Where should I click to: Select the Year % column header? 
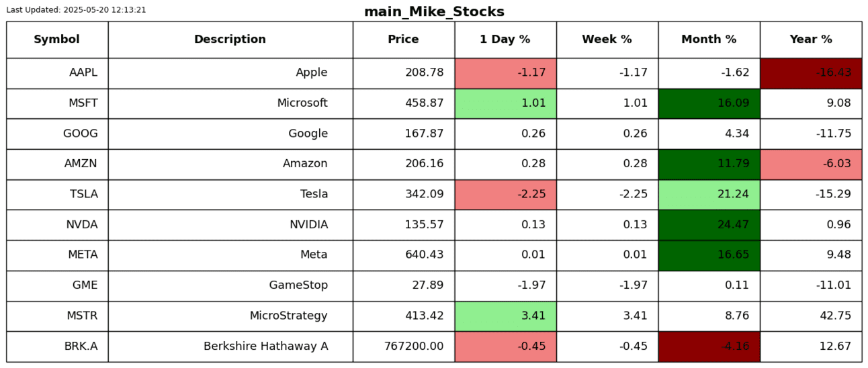point(811,40)
